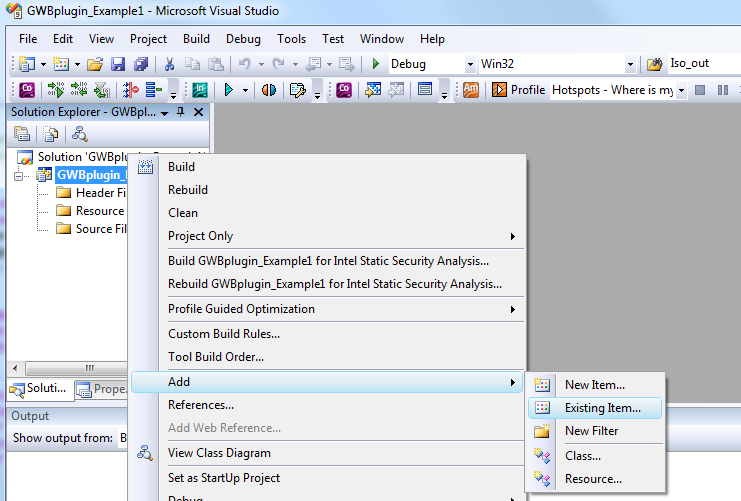Select New Filter in Add submenu
The height and width of the screenshot is (501, 741).
tap(595, 431)
